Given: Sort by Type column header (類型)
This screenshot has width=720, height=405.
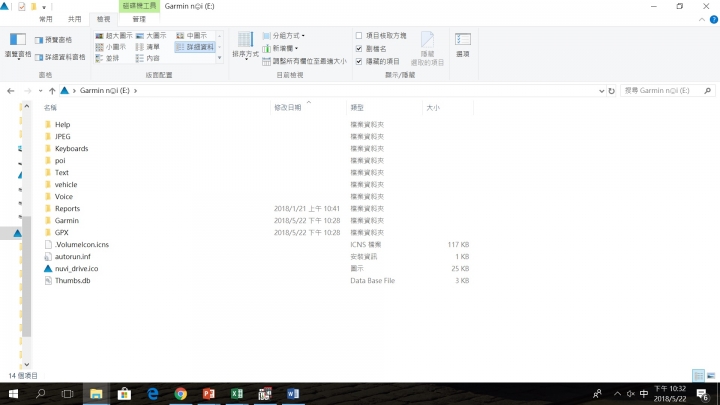Looking at the screenshot, I should [x=357, y=107].
